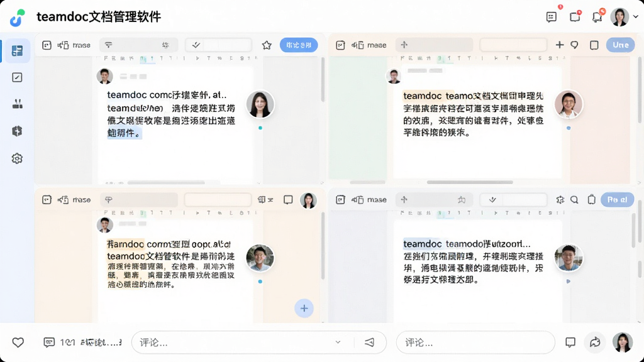Click the horizontal scrollbar in the top-left panel
644x362 pixels.
tap(166, 182)
